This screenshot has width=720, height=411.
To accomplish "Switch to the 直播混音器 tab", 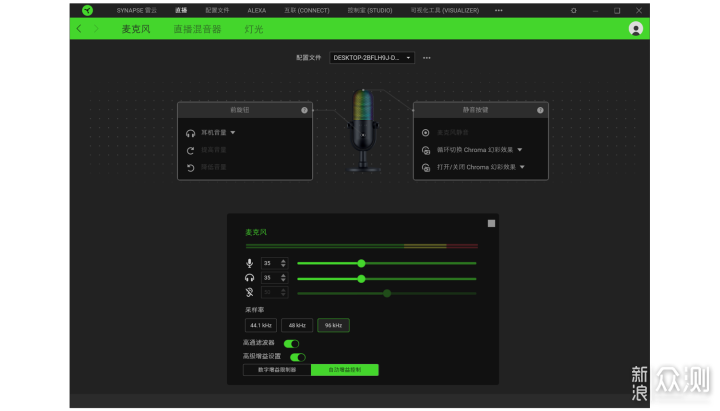I will tap(197, 29).
